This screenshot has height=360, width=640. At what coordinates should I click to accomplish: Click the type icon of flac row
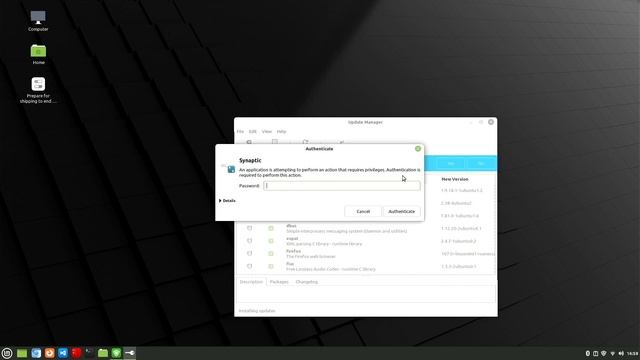249,266
